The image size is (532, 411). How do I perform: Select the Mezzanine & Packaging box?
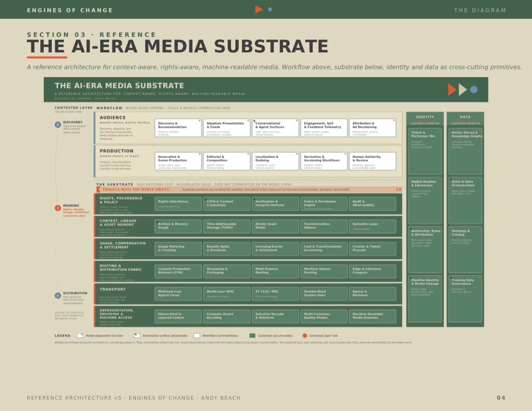coord(227,271)
